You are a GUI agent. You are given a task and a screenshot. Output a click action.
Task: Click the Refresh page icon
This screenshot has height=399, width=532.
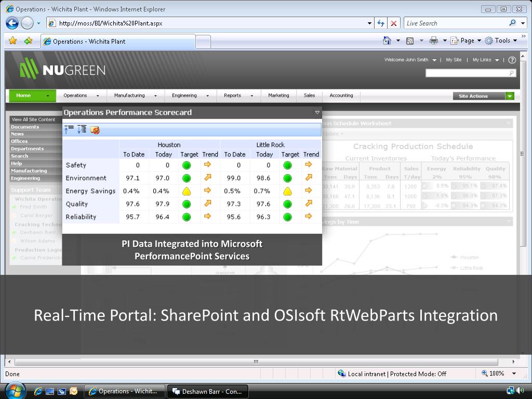381,23
